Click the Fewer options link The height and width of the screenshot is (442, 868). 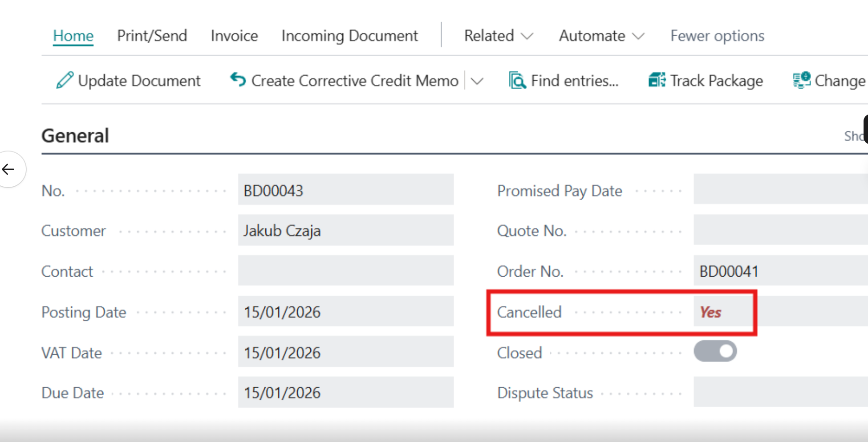[718, 36]
